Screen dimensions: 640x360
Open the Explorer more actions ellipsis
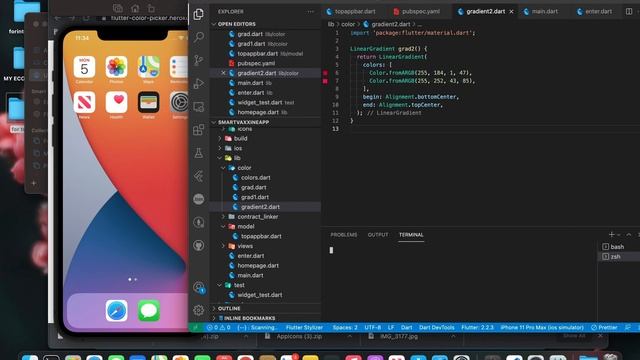pos(311,12)
